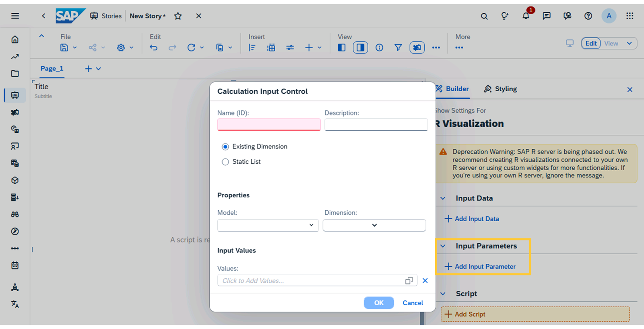Mark New Story as favorite star
This screenshot has height=329, width=644.
coord(178,16)
